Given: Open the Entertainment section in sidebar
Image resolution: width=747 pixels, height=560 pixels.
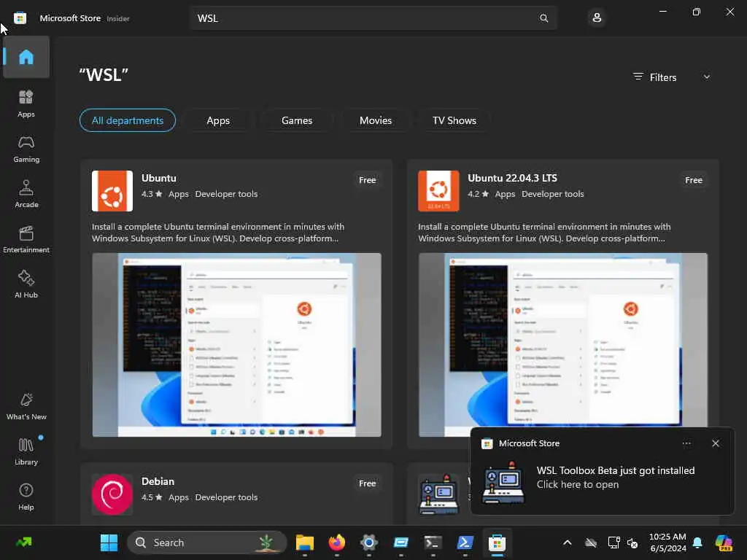Looking at the screenshot, I should tap(26, 239).
